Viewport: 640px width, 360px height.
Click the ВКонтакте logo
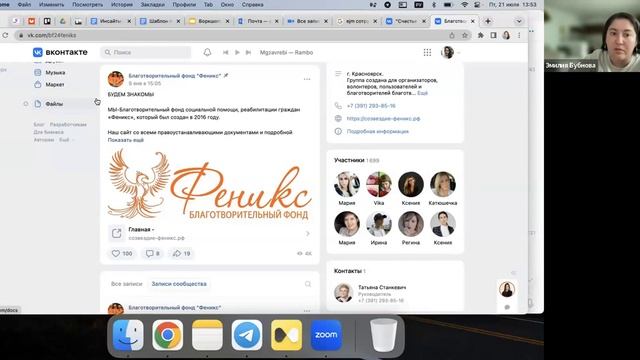pyautogui.click(x=60, y=52)
